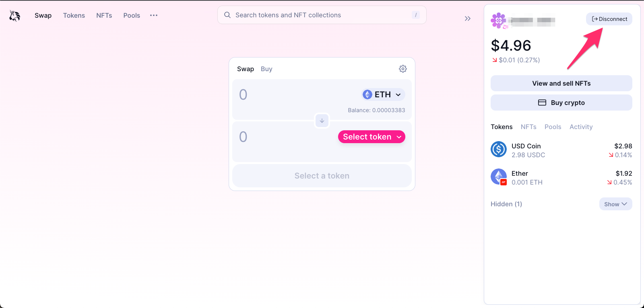
Task: Disconnect the wallet
Action: click(x=609, y=19)
